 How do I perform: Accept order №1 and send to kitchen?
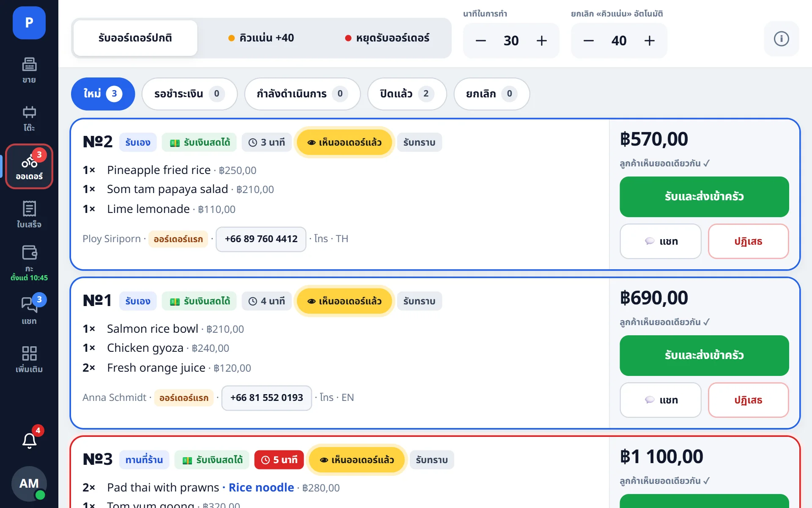[704, 356]
